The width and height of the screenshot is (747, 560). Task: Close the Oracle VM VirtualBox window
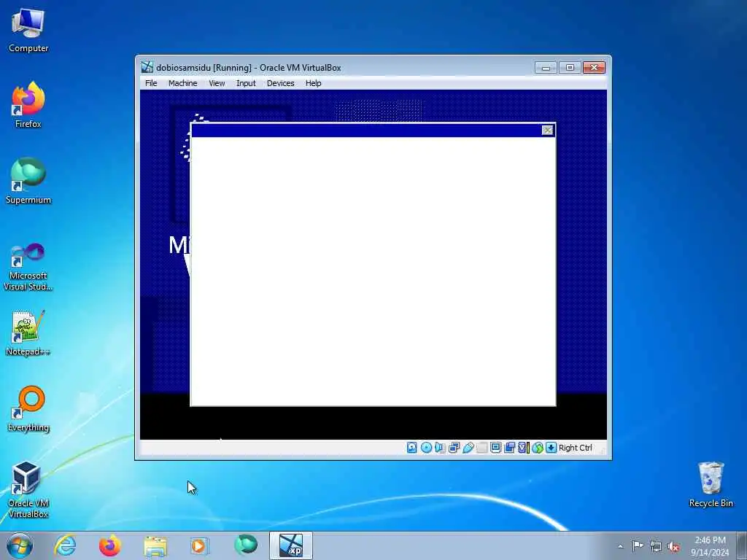tap(594, 68)
